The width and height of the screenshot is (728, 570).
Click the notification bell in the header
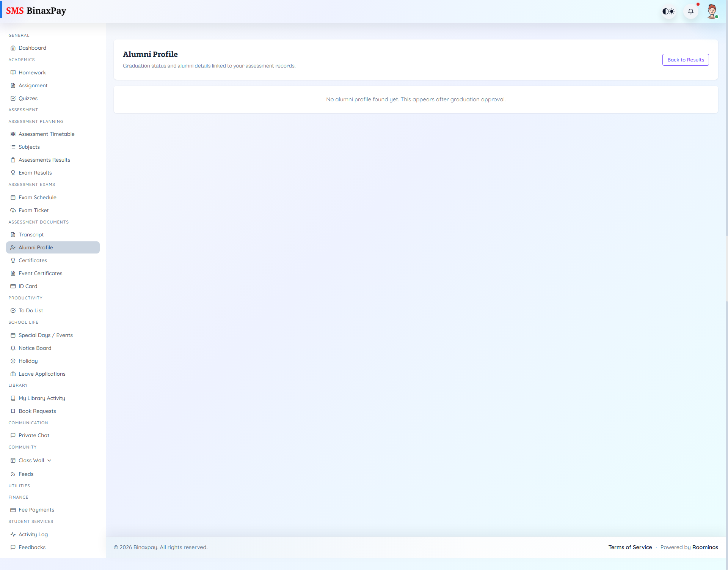point(691,11)
